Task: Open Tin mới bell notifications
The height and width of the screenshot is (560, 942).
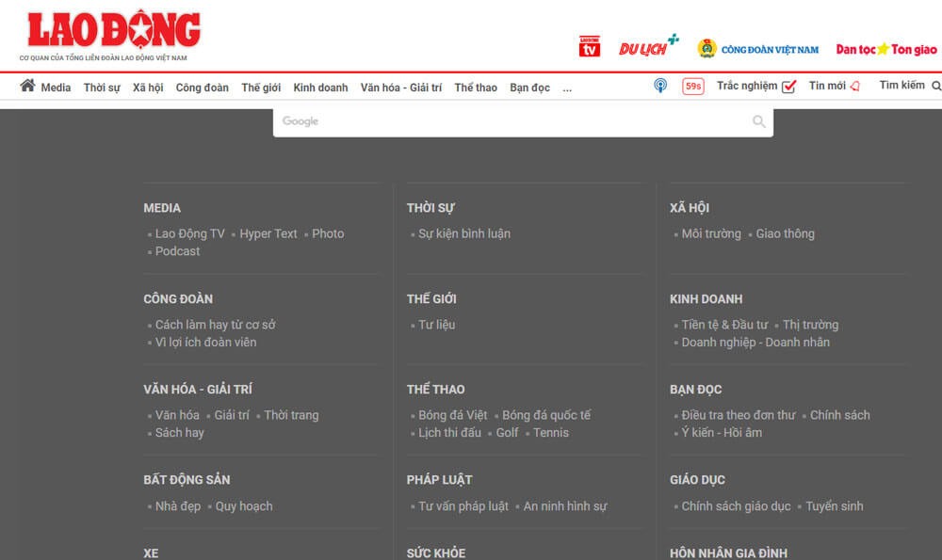Action: (x=834, y=86)
